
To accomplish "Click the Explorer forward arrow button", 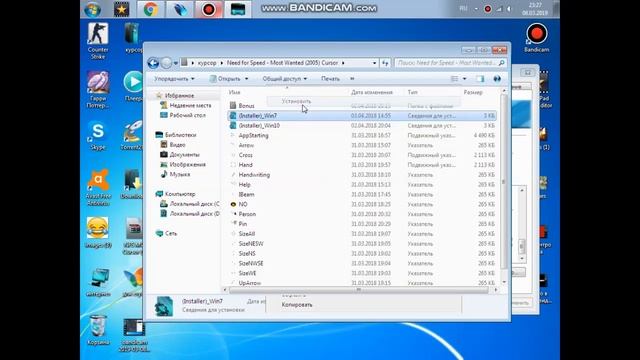I will coord(166,63).
